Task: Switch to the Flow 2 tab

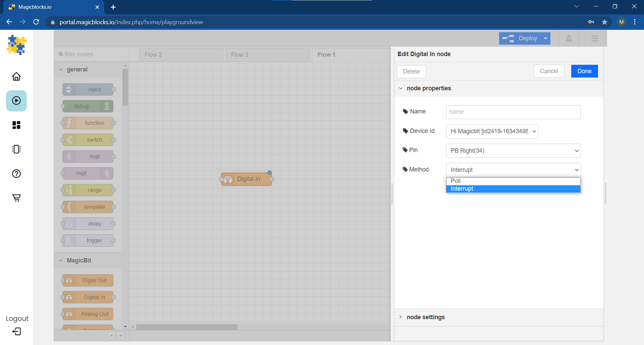Action: [181, 54]
